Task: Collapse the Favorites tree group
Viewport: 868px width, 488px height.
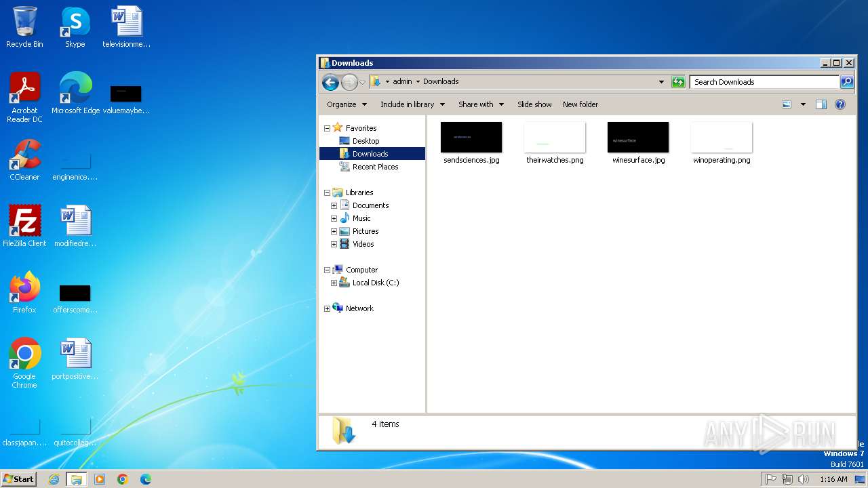Action: click(x=327, y=128)
